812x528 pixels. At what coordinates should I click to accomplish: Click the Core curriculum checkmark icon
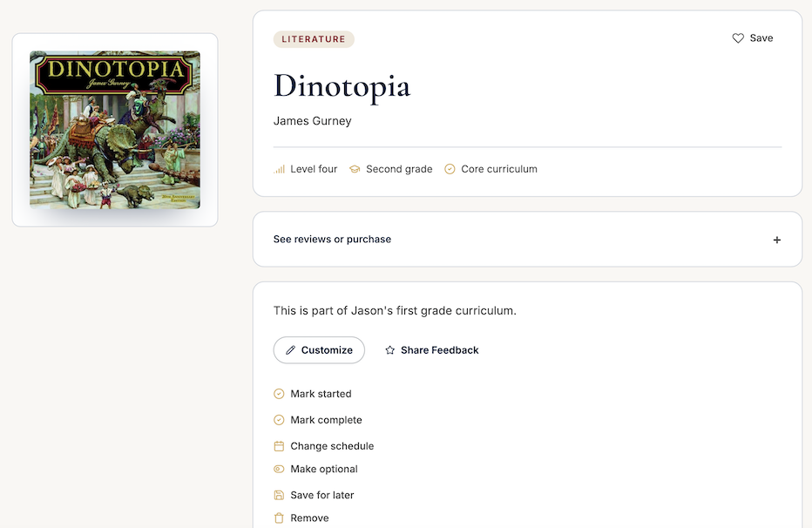pos(450,169)
